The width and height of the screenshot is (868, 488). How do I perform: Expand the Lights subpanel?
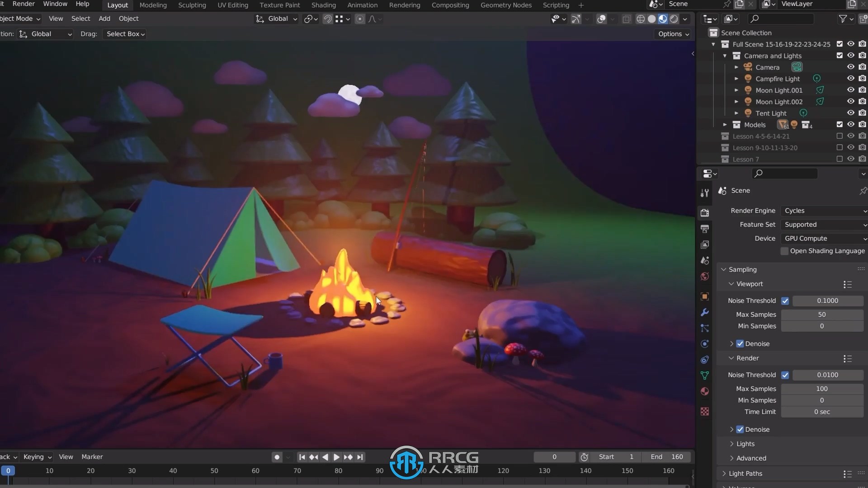pos(731,444)
